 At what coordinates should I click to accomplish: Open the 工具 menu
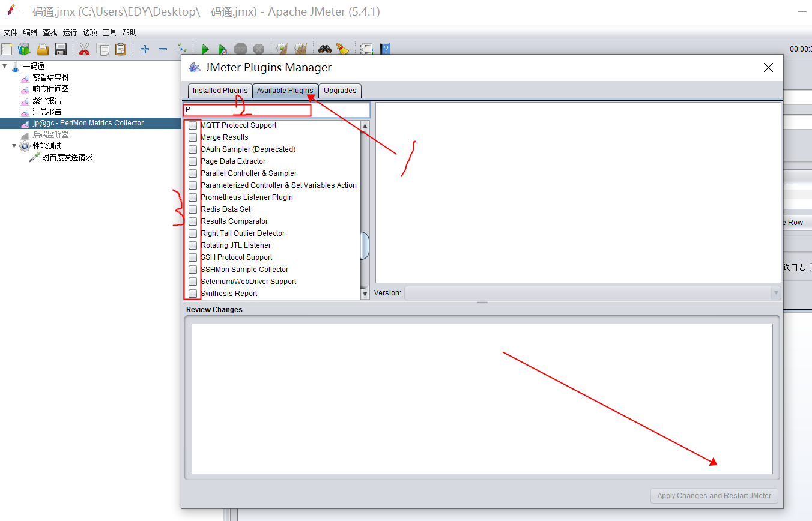click(x=109, y=32)
